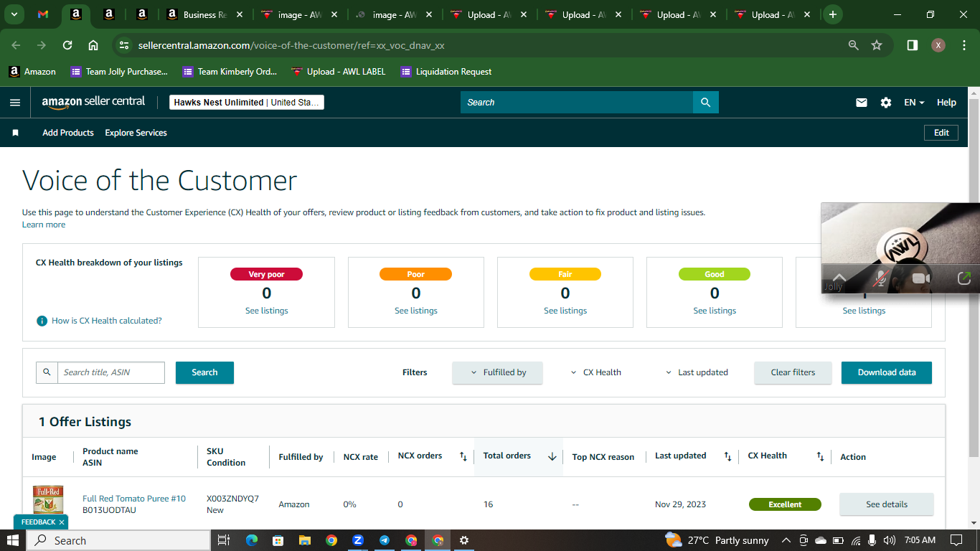Open the Chrome tab search dropdown
The width and height of the screenshot is (980, 551).
pos(14,14)
